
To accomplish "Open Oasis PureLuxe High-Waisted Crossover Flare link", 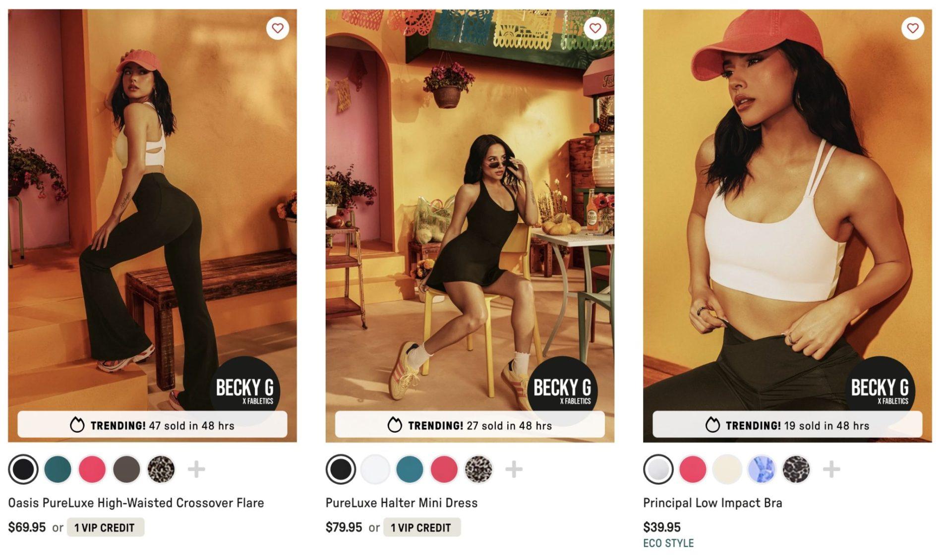I will [x=136, y=503].
